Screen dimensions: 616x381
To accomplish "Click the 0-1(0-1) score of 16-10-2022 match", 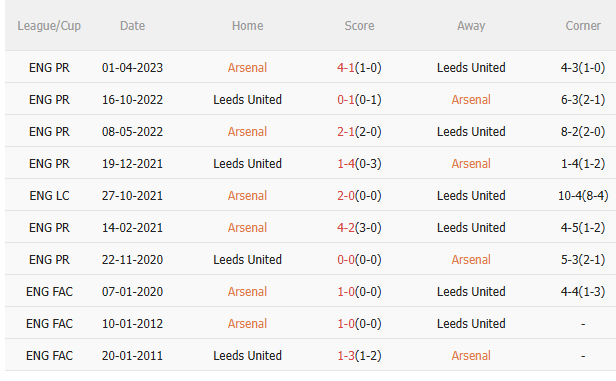I will click(359, 100).
